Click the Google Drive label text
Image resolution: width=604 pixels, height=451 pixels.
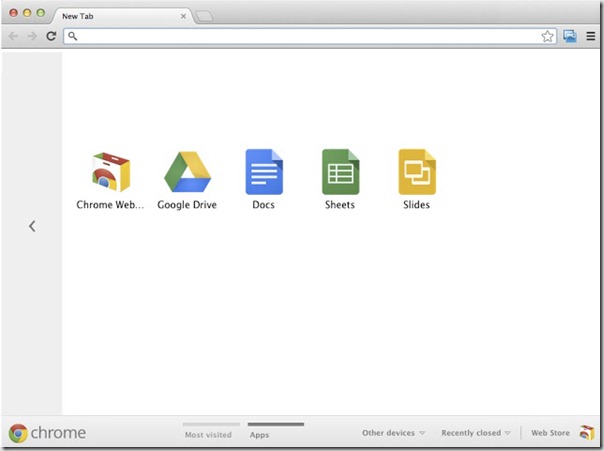(x=187, y=205)
